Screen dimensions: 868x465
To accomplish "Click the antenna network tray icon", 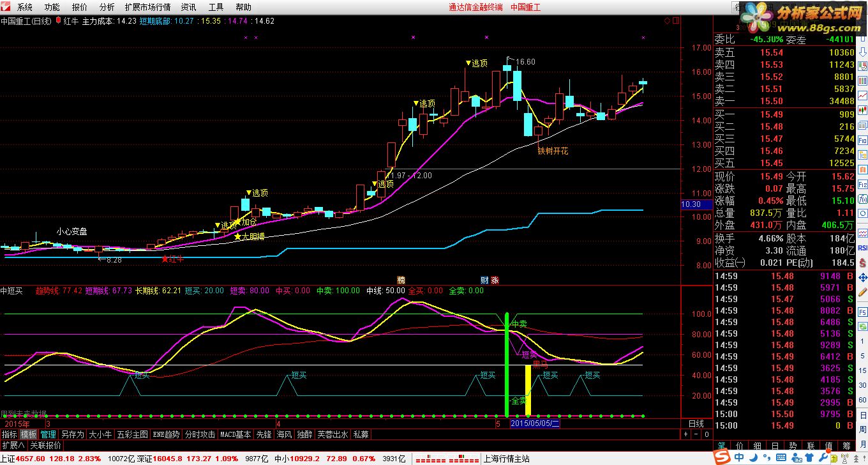I will pos(845,458).
